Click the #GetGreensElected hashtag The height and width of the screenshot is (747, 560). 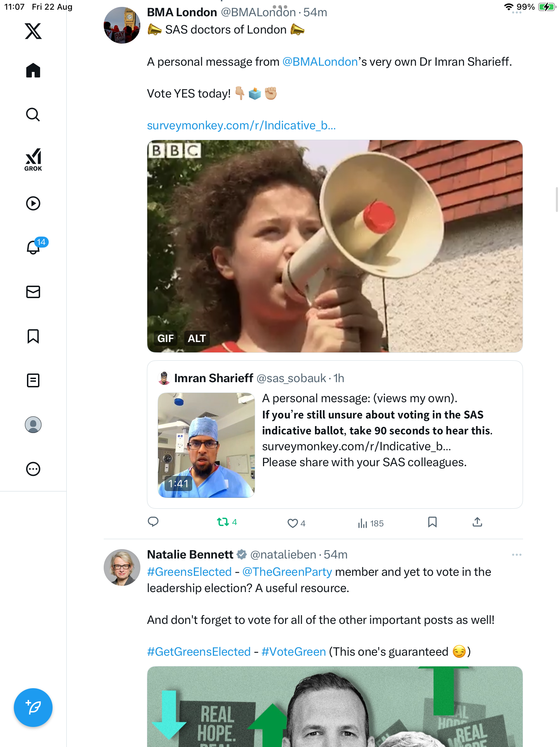point(199,652)
